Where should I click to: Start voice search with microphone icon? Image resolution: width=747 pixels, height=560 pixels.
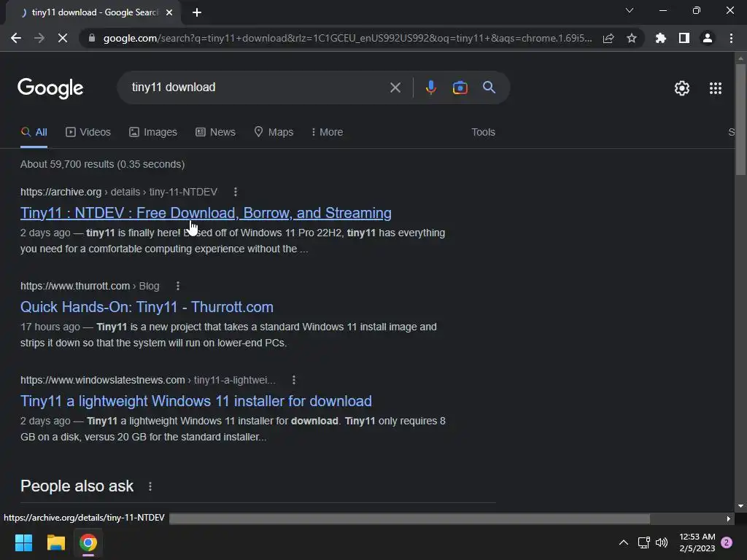point(430,87)
